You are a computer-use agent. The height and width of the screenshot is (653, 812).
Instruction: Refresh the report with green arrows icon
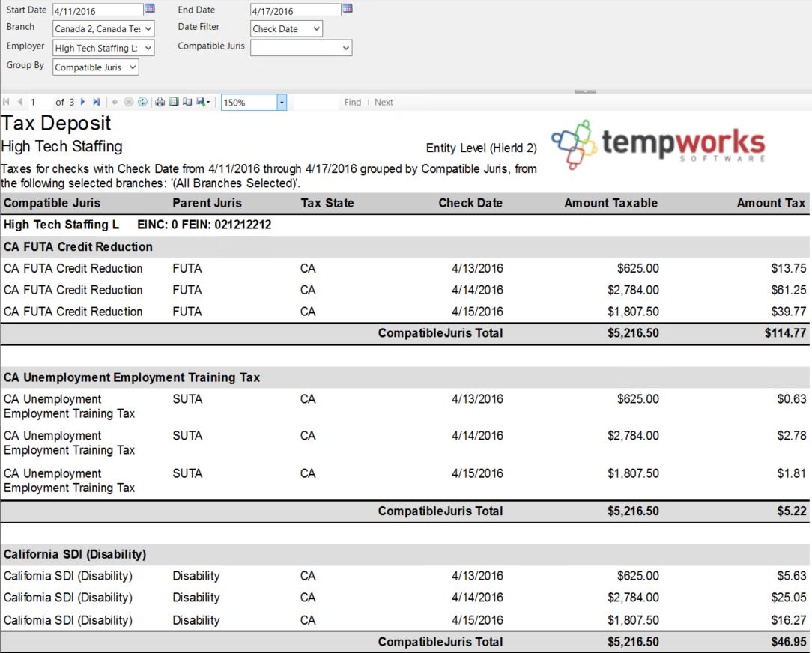pyautogui.click(x=142, y=102)
